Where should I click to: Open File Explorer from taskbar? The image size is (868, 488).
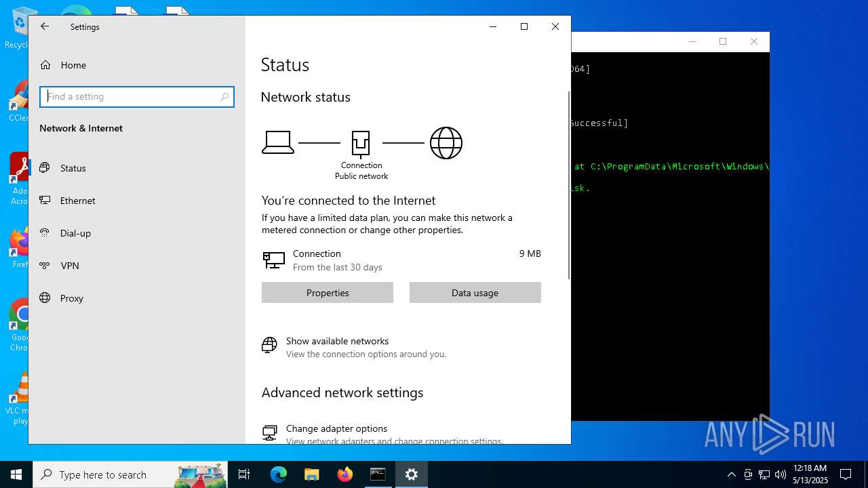click(x=311, y=474)
